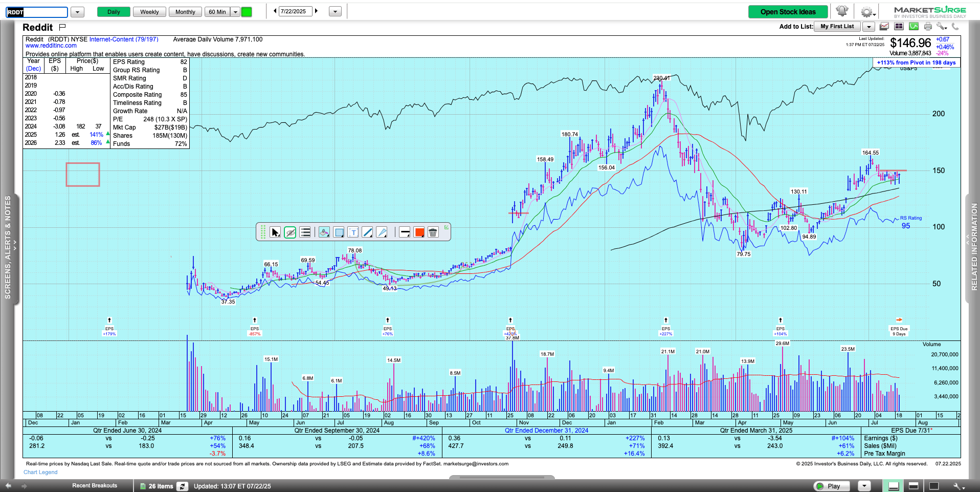
Task: Switch to the Weekly chart tab
Action: (x=149, y=12)
